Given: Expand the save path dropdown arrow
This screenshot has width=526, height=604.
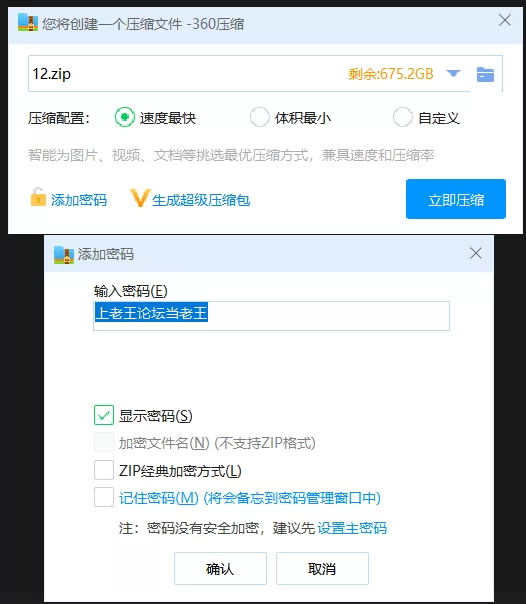Looking at the screenshot, I should point(453,73).
